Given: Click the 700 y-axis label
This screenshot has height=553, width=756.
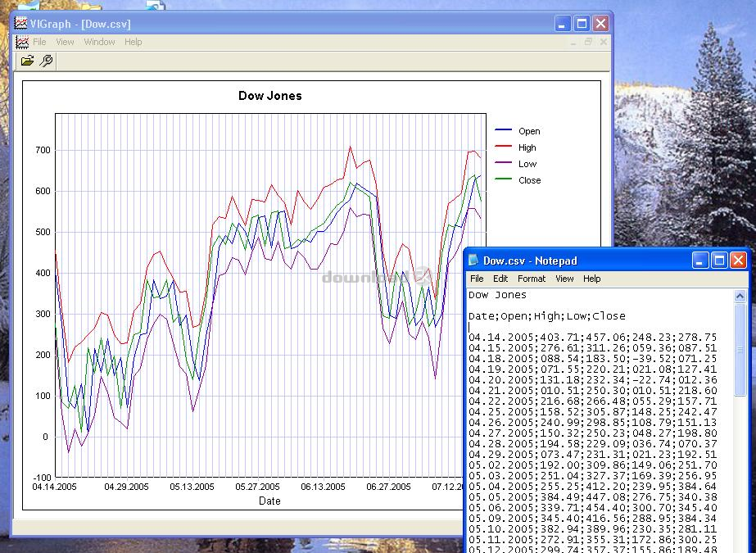Looking at the screenshot, I should (43, 150).
